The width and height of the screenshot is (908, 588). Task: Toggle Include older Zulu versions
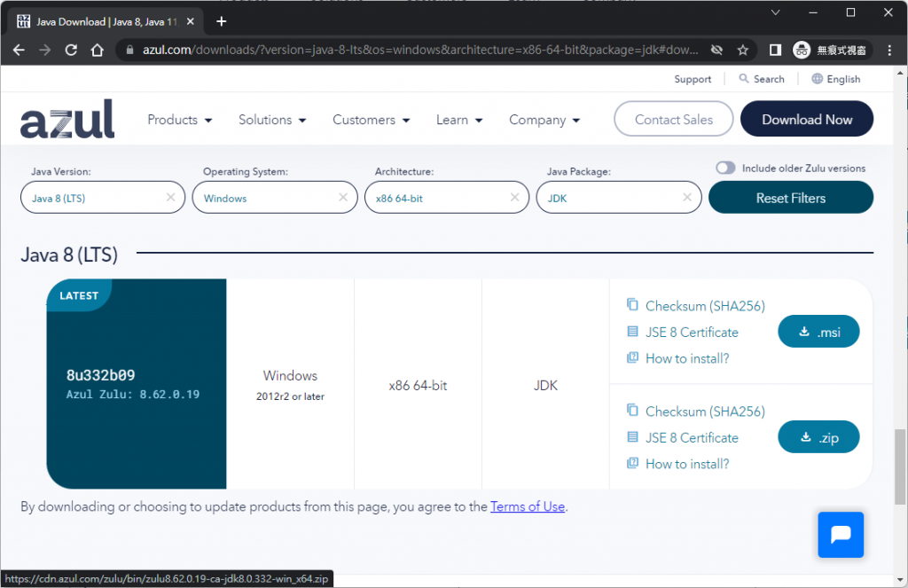(725, 168)
